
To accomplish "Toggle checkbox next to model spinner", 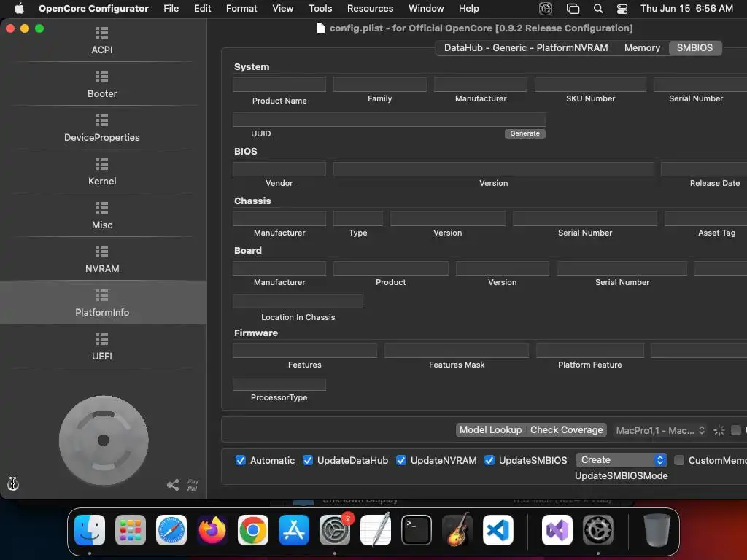I will 736,430.
